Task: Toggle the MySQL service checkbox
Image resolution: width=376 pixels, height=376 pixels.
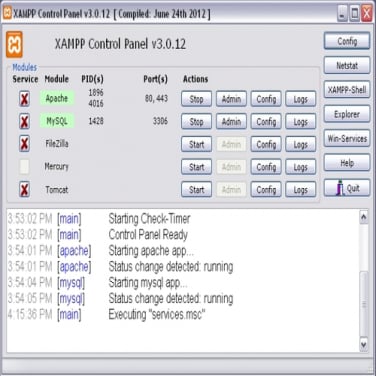Action: click(24, 121)
